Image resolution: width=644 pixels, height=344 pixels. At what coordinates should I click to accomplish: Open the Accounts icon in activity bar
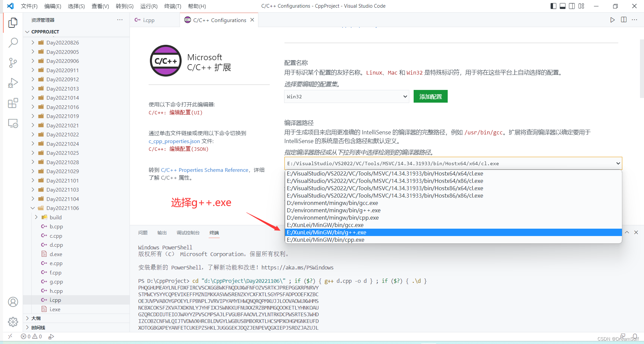(13, 302)
